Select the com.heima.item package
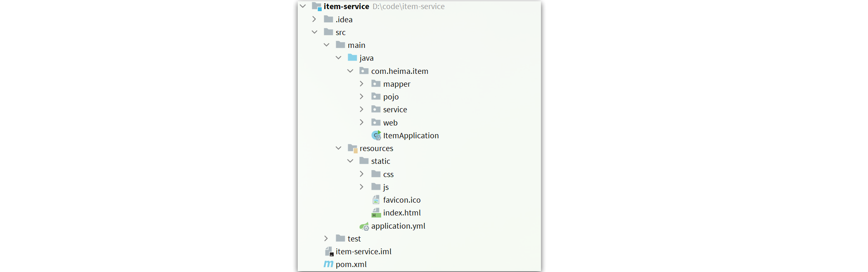The image size is (868, 272). coord(399,71)
